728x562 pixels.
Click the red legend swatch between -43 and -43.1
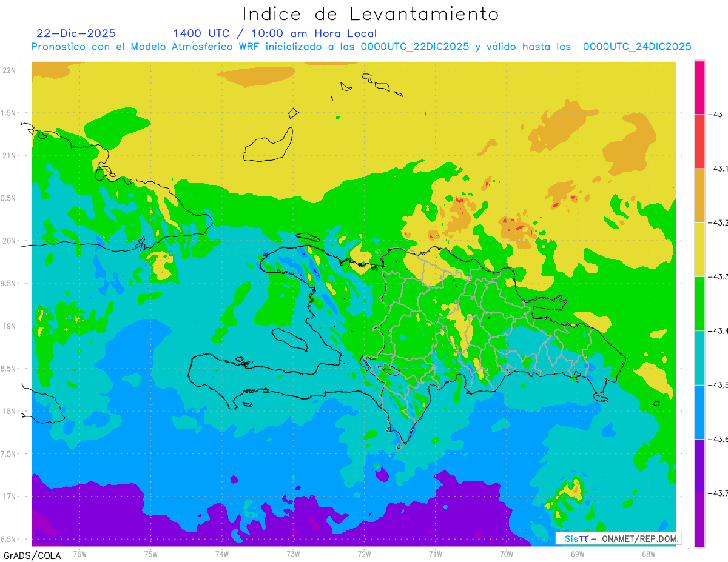click(x=699, y=141)
